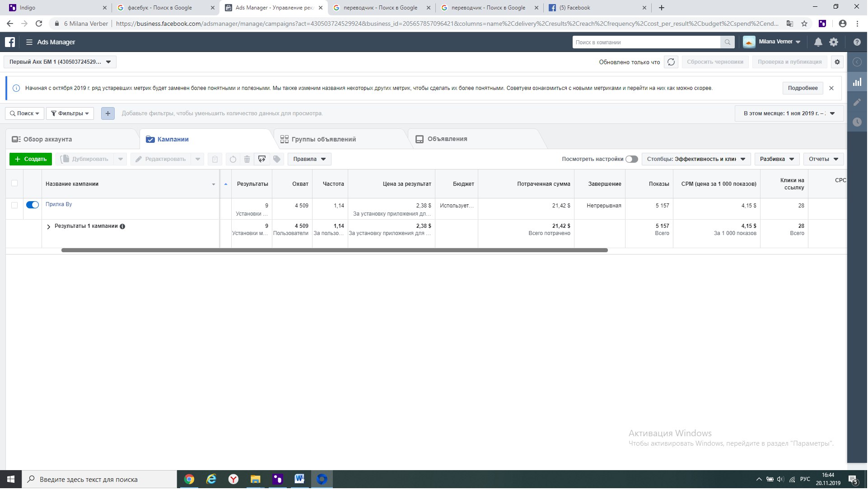The width and height of the screenshot is (868, 490).
Task: Click the Поиск в компании search field
Action: coord(647,42)
